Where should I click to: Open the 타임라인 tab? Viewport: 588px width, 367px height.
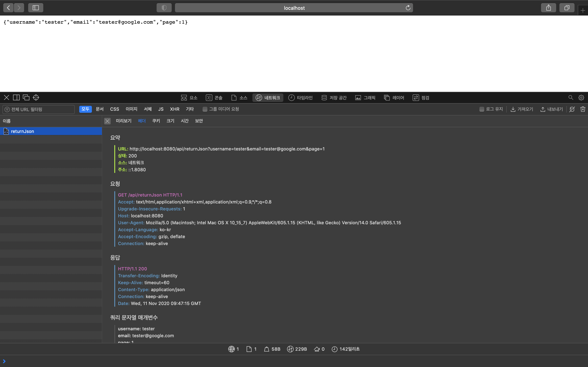[300, 98]
